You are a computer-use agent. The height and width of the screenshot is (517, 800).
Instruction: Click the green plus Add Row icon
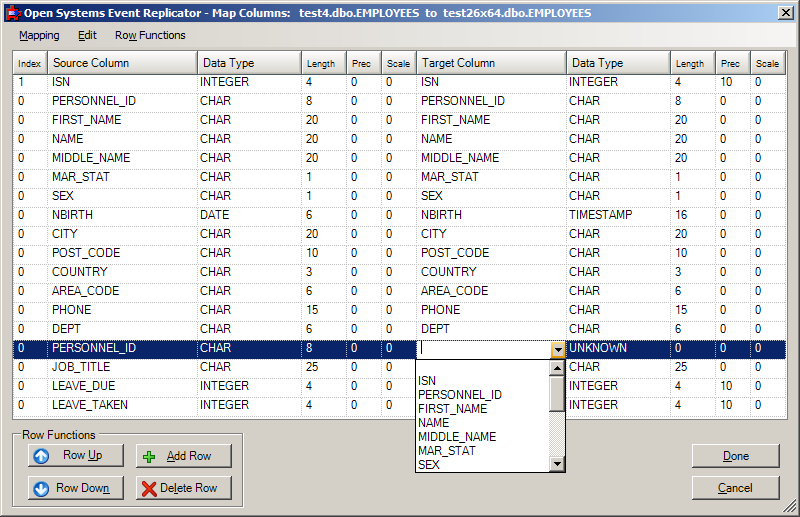(x=149, y=457)
